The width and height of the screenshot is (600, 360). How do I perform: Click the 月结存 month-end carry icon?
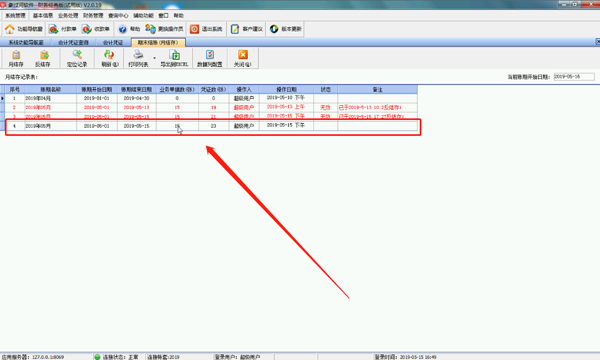tap(16, 55)
